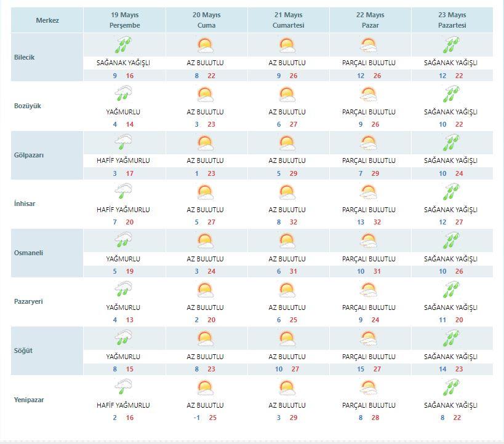
Task: Click the Merkez header cell
Action: coord(47,20)
